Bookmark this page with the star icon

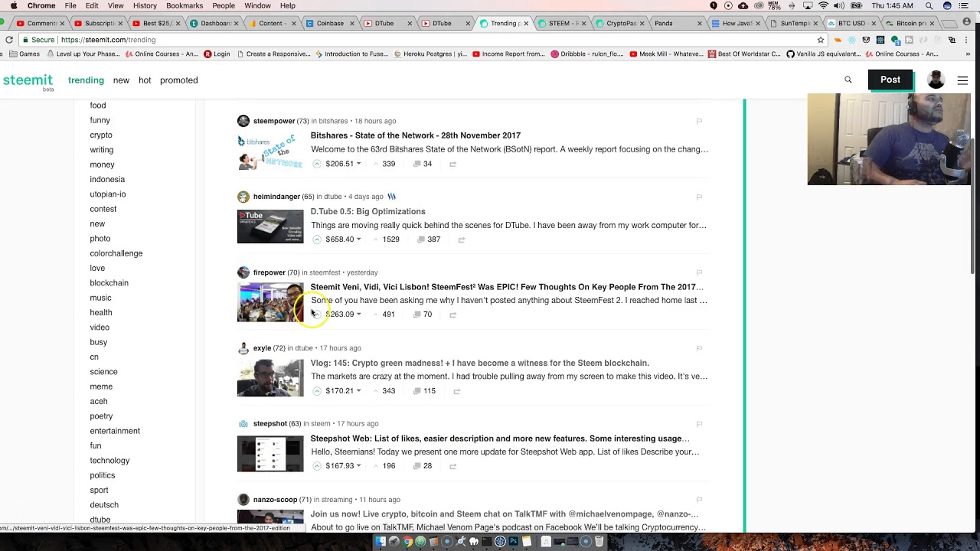pyautogui.click(x=820, y=40)
